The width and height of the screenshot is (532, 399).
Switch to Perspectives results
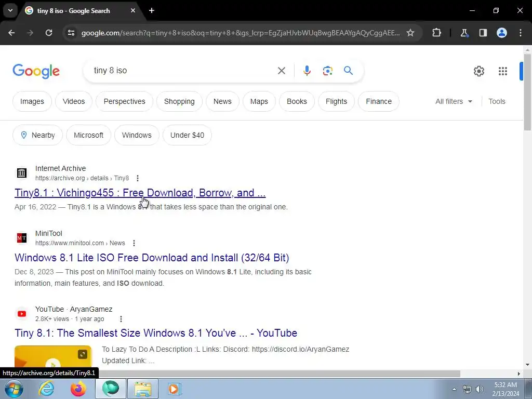[124, 101]
